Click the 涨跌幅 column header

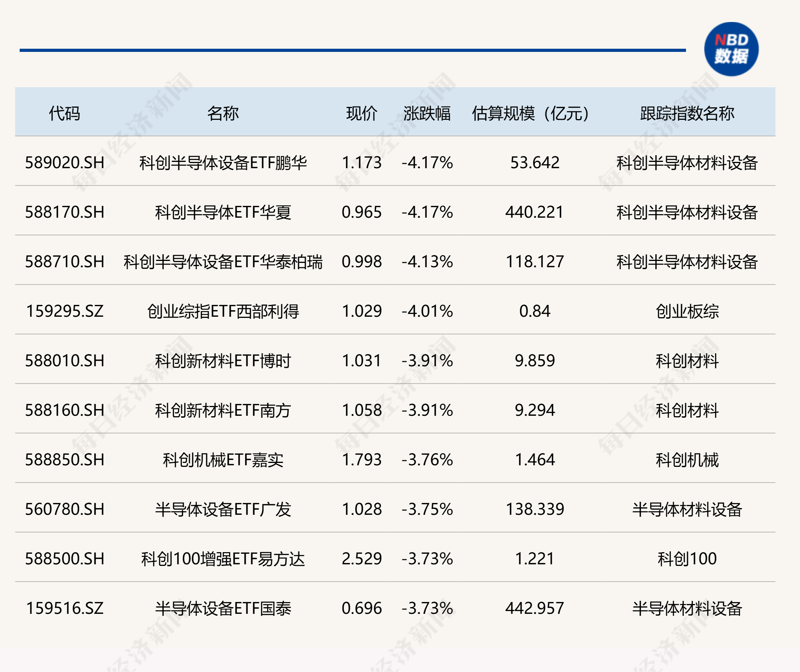click(x=427, y=114)
